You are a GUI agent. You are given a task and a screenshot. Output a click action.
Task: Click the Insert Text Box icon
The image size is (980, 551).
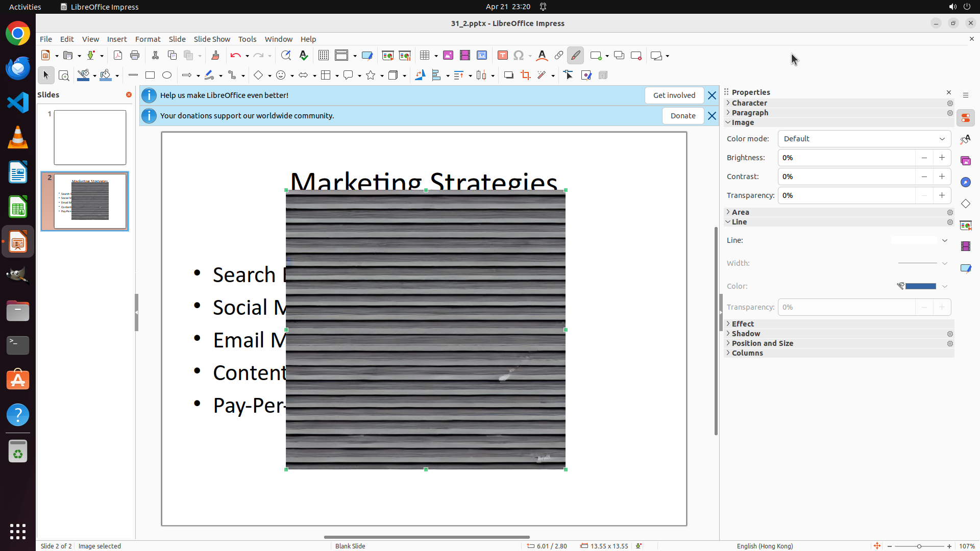point(503,56)
